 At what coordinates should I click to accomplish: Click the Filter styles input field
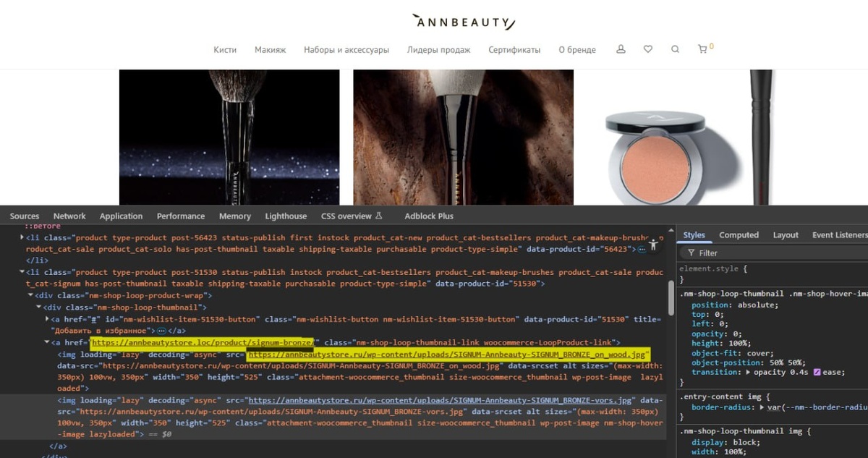coord(774,253)
